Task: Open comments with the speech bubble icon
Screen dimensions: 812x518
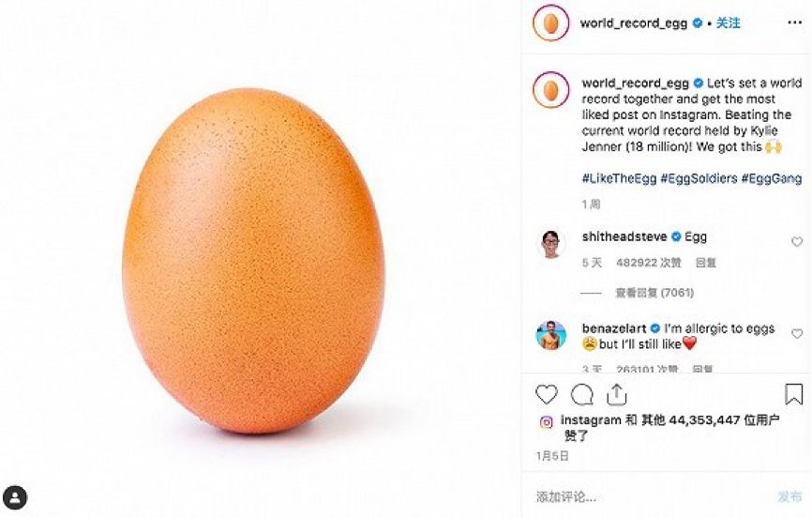Action: click(x=581, y=394)
